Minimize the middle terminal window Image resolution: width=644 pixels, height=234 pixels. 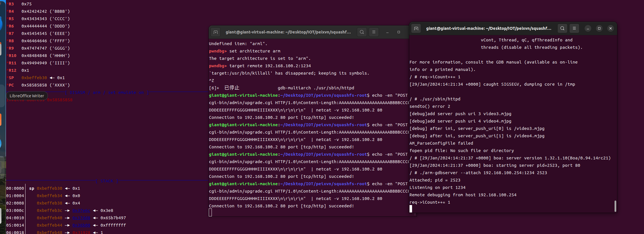pos(387,32)
